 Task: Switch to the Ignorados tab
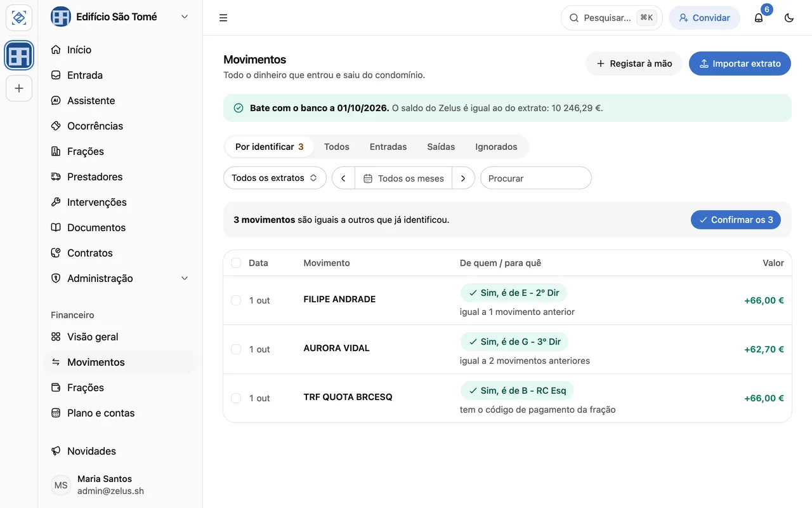(x=496, y=147)
